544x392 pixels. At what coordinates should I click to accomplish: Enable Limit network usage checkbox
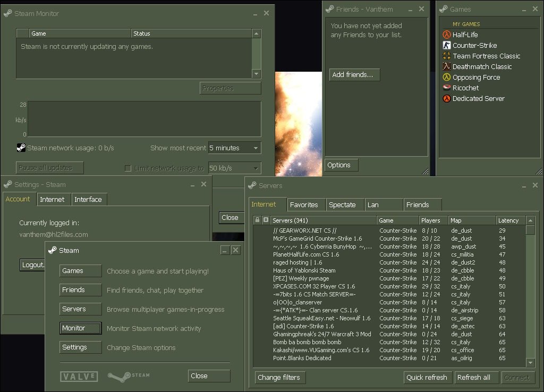[127, 168]
